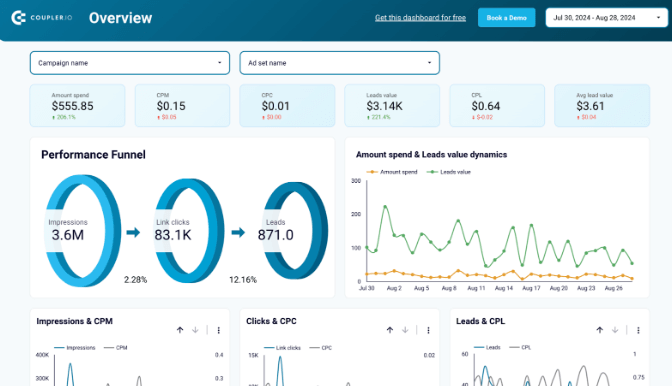Screen dimensions: 672x386
Task: Sort Impressions & CPM chart ascending arrow
Action: coord(180,330)
